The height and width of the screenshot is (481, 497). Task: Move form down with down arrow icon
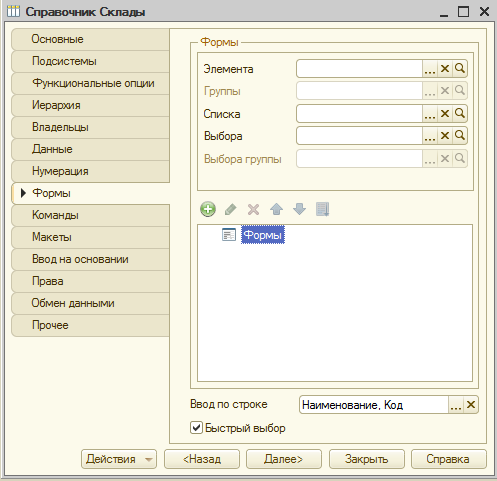[299, 209]
